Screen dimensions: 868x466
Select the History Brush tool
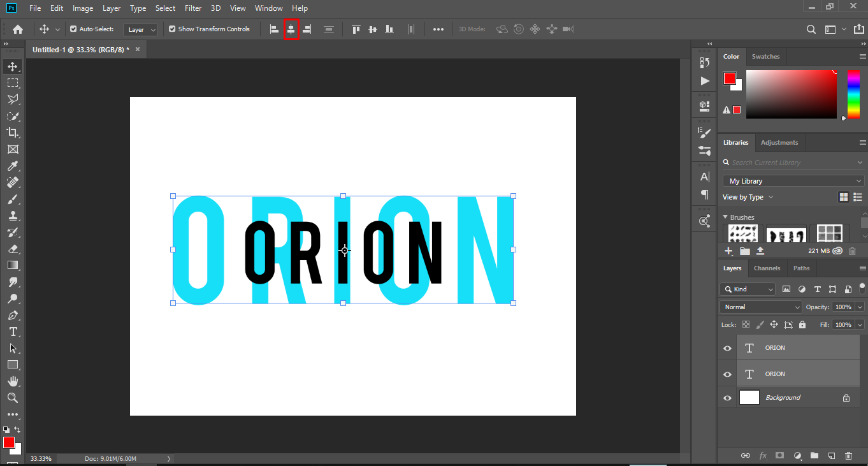pos(13,232)
